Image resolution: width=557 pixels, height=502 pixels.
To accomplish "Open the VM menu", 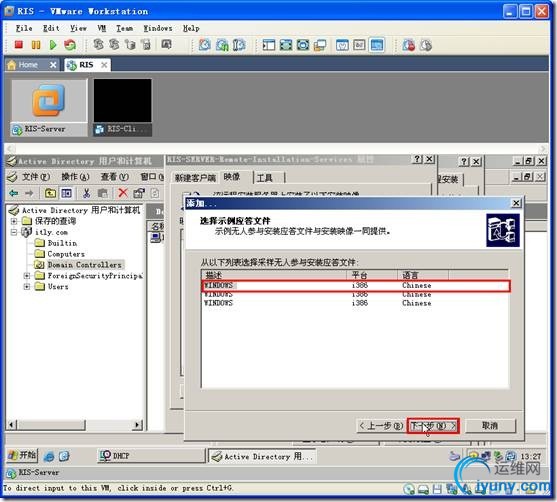I will coord(102,28).
